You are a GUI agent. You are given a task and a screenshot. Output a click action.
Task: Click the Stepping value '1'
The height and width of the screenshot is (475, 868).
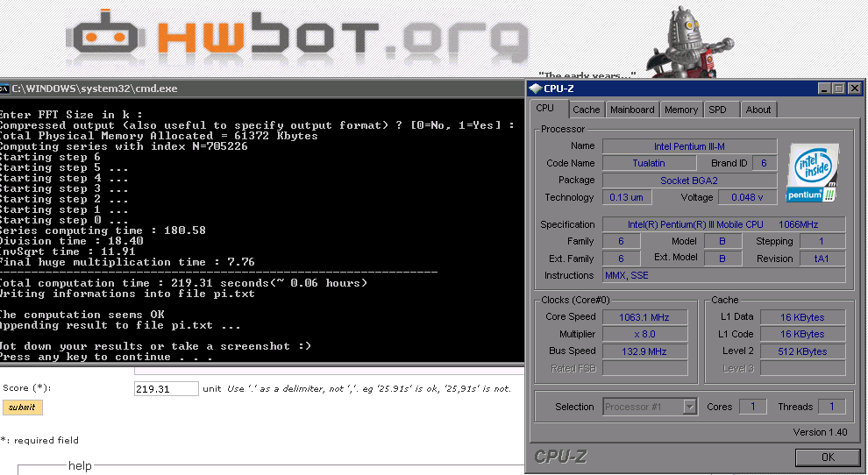(822, 242)
